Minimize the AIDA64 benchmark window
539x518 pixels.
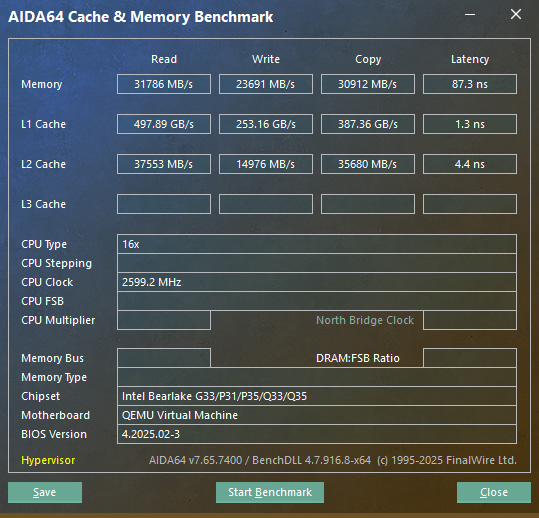click(x=470, y=14)
